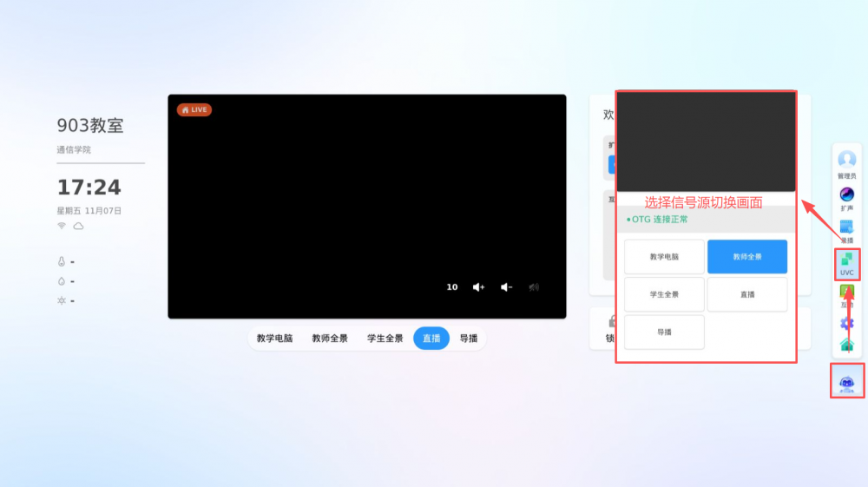Open the 扩声 sound amplification icon

pos(846,195)
